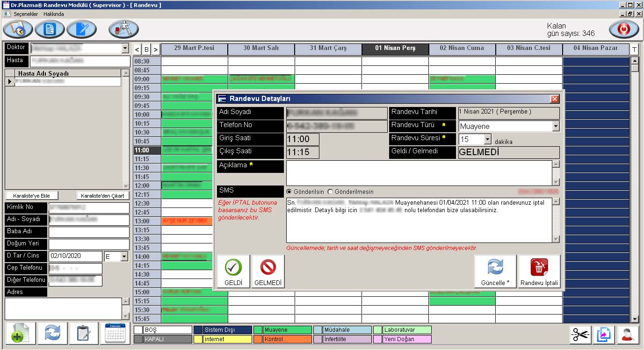Viewport: 644px width, 350px height.
Task: Click the scissors cut icon
Action: (x=580, y=335)
